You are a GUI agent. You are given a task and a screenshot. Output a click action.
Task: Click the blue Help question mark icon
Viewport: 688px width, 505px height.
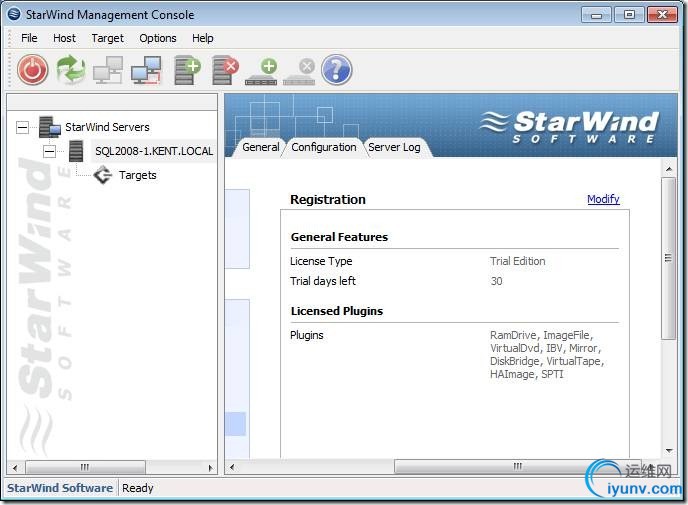click(x=337, y=70)
